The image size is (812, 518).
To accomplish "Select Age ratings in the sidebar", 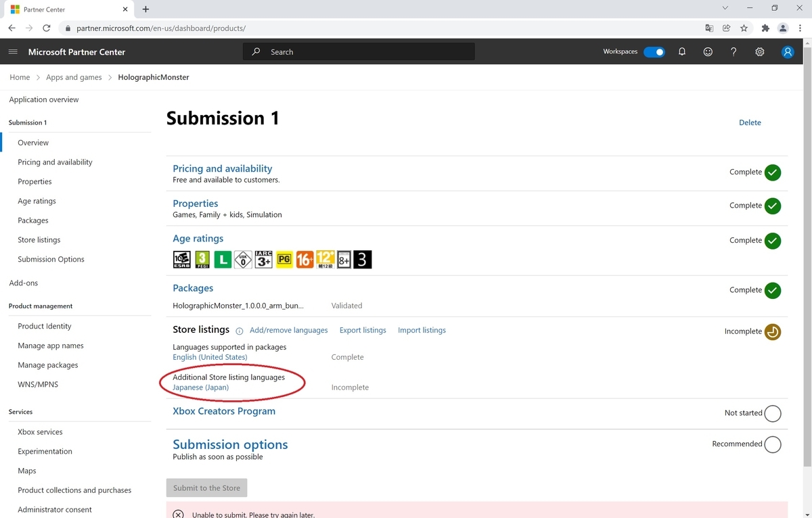I will coord(37,201).
